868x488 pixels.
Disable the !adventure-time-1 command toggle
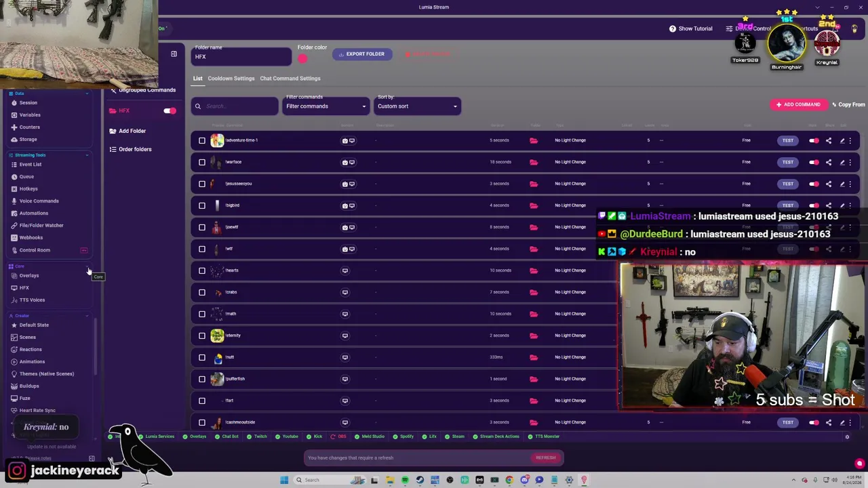click(x=814, y=140)
